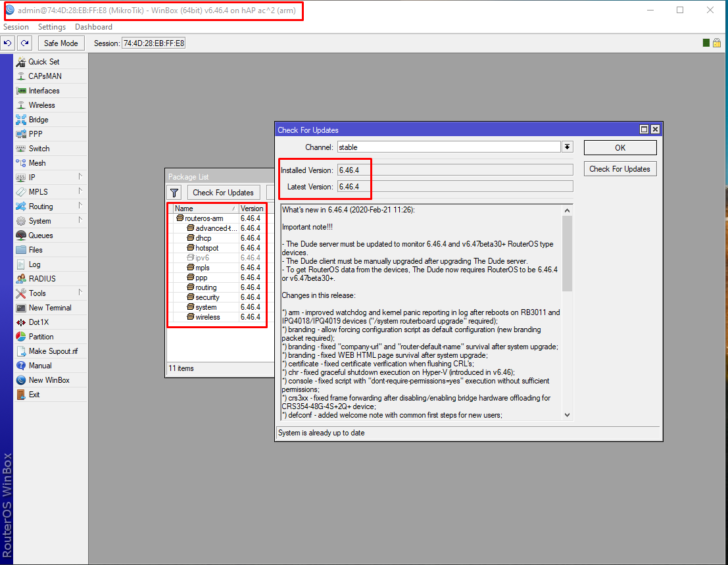Select the dhcp package row
728x565 pixels.
(x=217, y=238)
